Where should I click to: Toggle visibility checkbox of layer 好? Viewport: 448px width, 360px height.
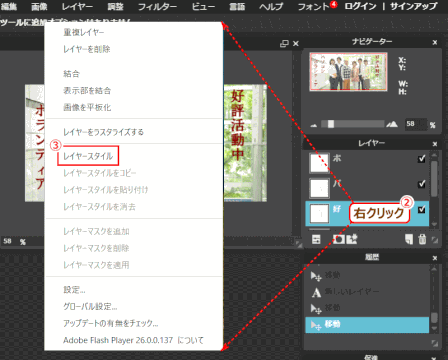click(422, 209)
